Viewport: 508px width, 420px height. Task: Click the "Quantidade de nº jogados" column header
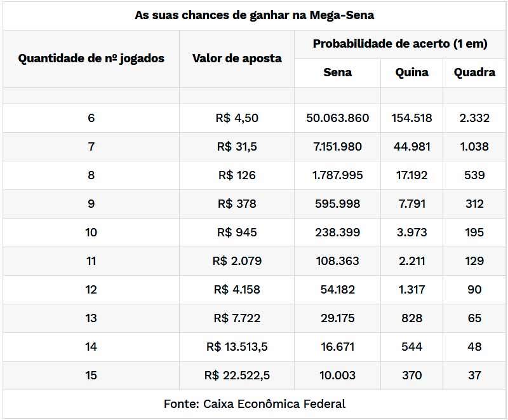pyautogui.click(x=91, y=58)
